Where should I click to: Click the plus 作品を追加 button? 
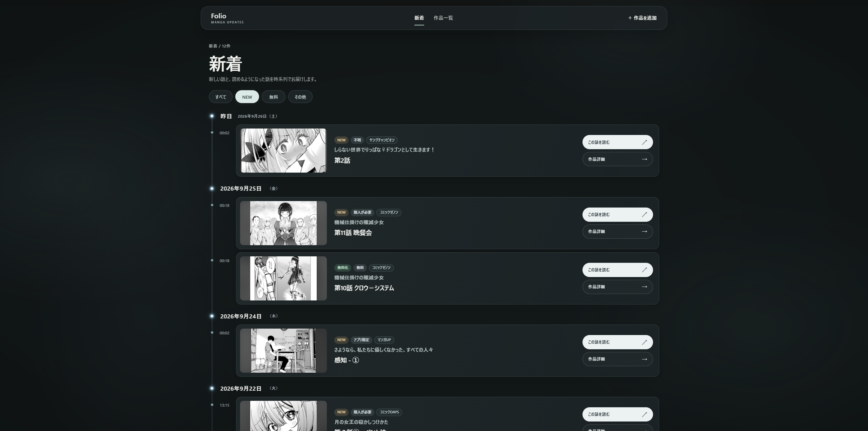tap(642, 18)
